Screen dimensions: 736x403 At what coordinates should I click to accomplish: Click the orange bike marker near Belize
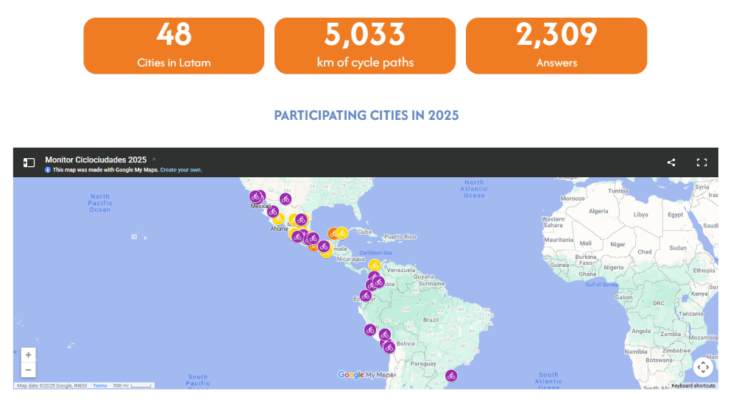coord(335,234)
